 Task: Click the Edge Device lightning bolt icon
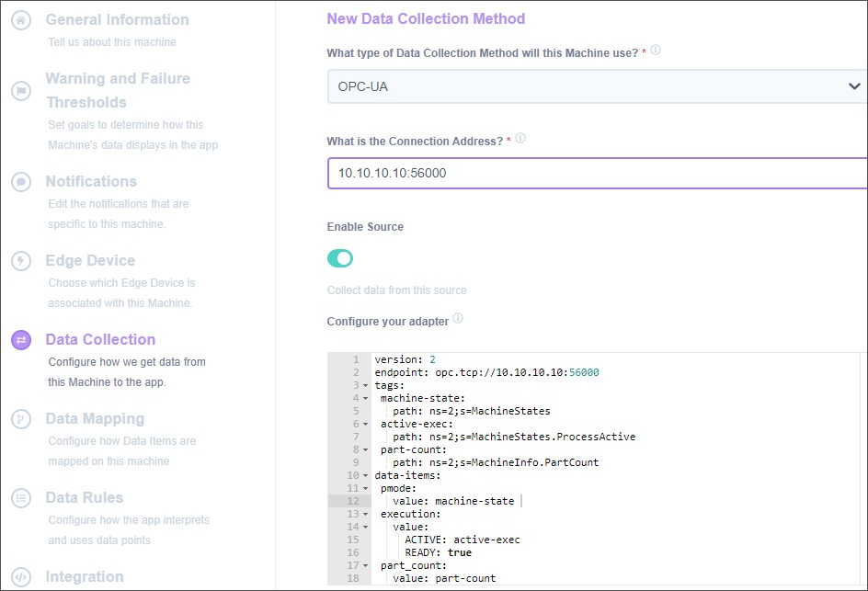[20, 260]
